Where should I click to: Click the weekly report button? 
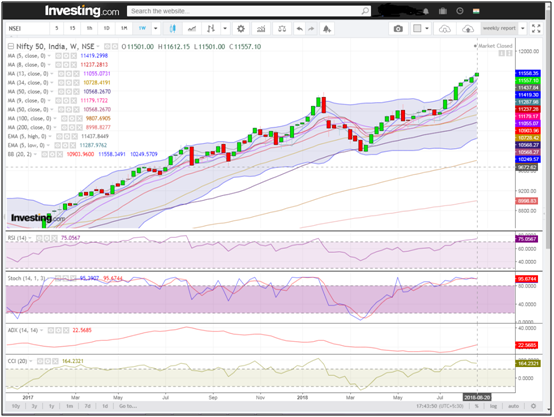coord(499,28)
